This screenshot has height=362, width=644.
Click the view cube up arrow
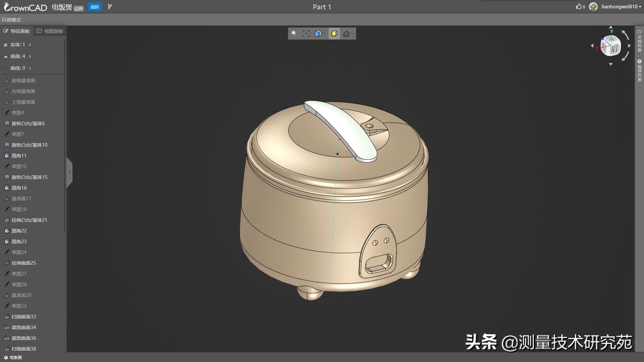[x=611, y=27]
